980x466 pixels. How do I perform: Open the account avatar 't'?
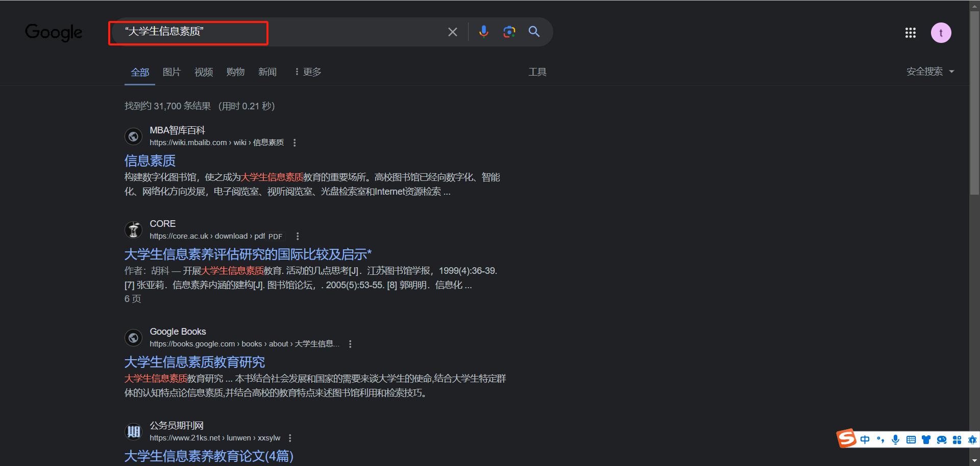(941, 33)
